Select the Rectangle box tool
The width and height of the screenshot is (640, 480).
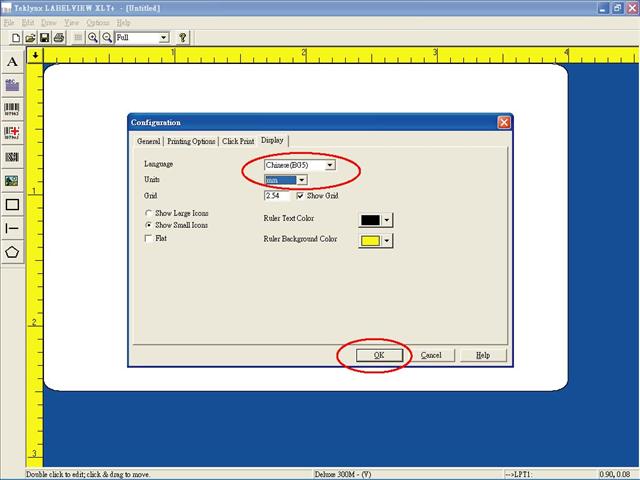[12, 204]
